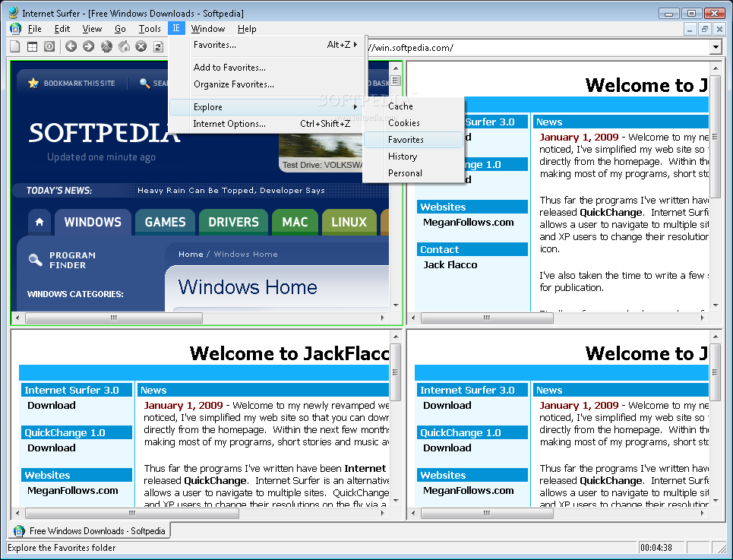Open the Go menu
Image resolution: width=733 pixels, height=560 pixels.
click(120, 29)
